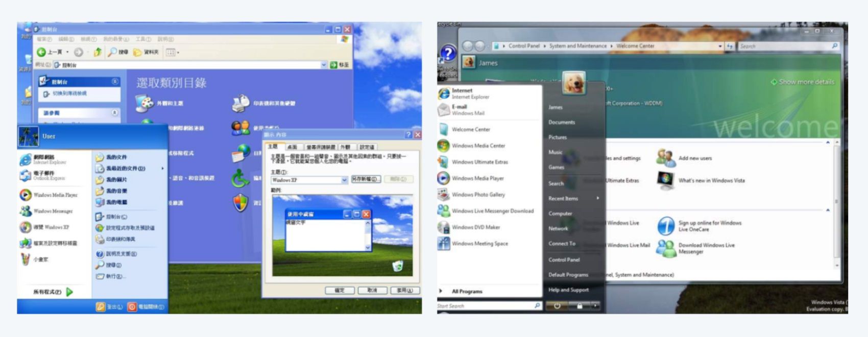Click the golden dog user picture in Vista
Viewport: 868px width, 337px height.
point(574,84)
